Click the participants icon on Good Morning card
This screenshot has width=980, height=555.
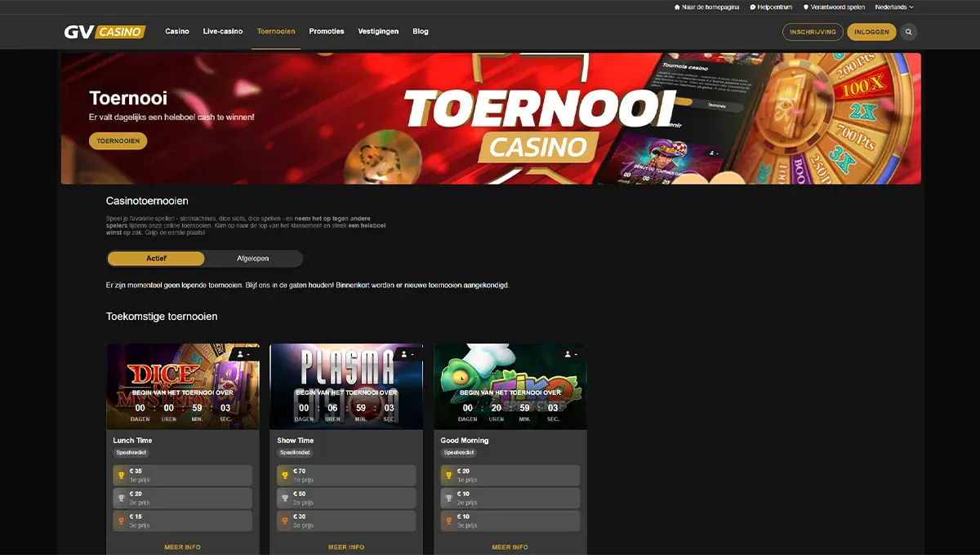click(568, 354)
